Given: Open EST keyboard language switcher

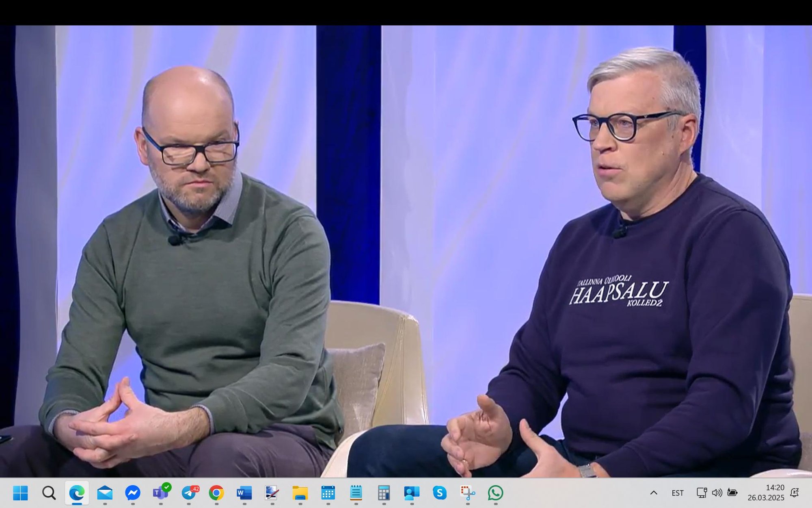Looking at the screenshot, I should tap(677, 493).
